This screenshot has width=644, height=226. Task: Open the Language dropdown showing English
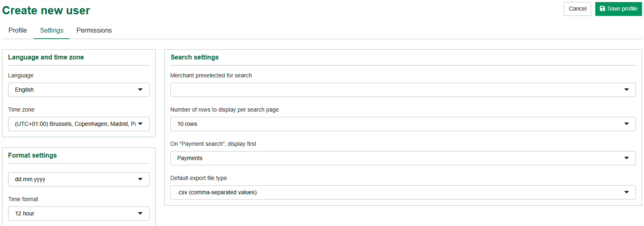[73, 90]
